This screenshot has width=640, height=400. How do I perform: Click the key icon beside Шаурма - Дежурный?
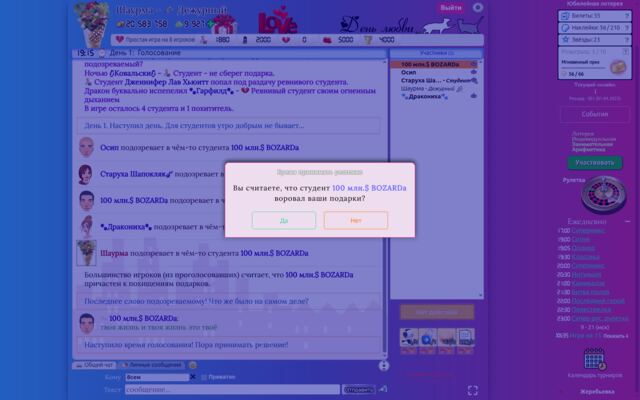460,89
